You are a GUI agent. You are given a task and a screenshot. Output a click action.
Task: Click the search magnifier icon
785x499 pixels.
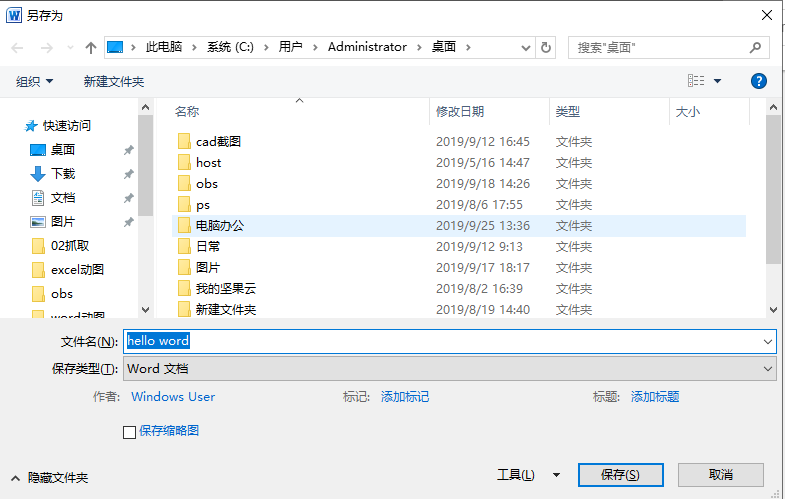tap(756, 47)
